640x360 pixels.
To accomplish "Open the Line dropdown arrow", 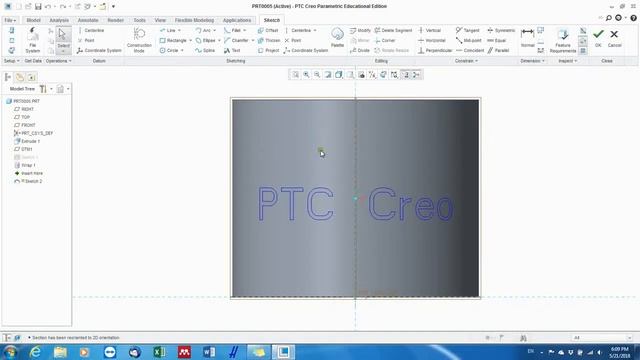I will click(179, 30).
